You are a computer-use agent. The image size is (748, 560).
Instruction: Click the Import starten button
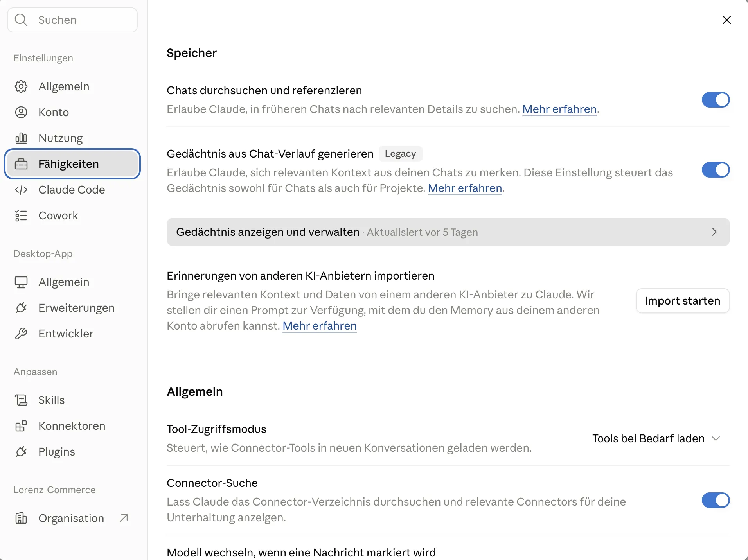point(683,301)
